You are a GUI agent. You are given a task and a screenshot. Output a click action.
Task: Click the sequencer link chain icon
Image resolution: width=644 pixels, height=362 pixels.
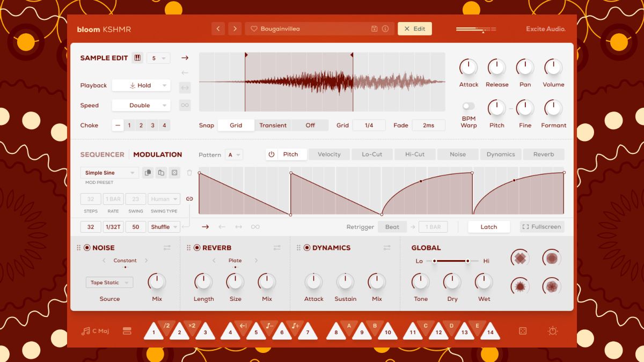[x=189, y=198]
